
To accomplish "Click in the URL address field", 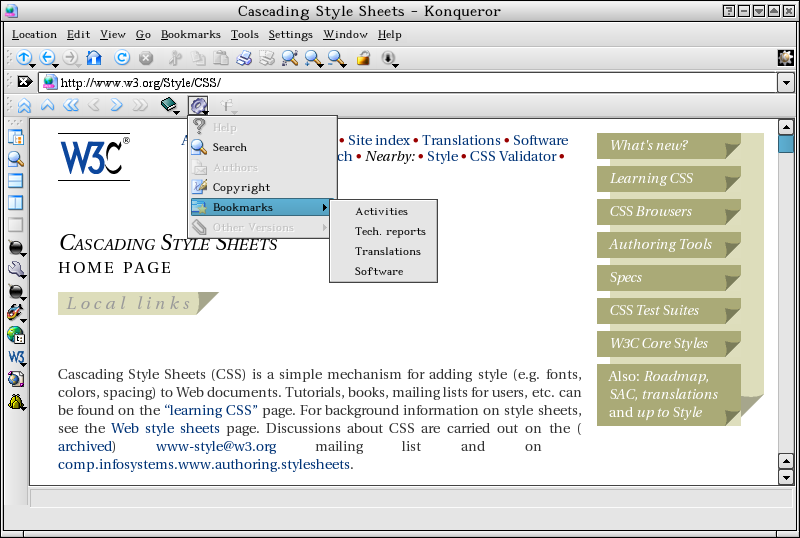I will [x=400, y=82].
